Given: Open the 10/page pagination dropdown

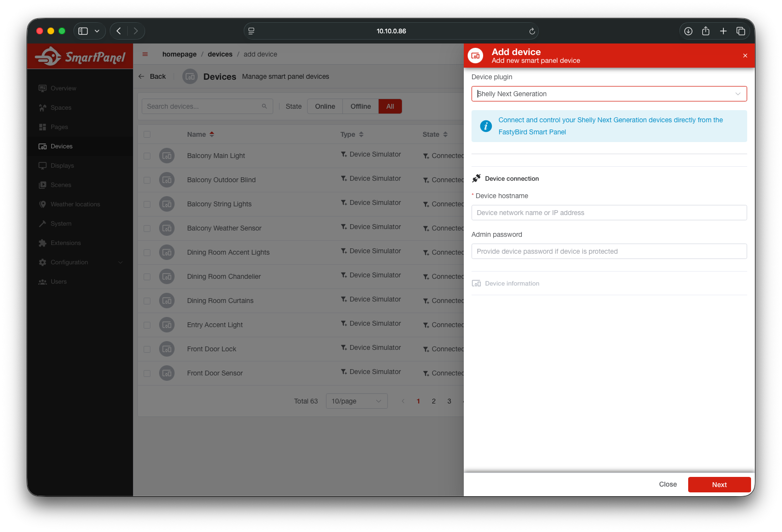Looking at the screenshot, I should click(x=356, y=401).
